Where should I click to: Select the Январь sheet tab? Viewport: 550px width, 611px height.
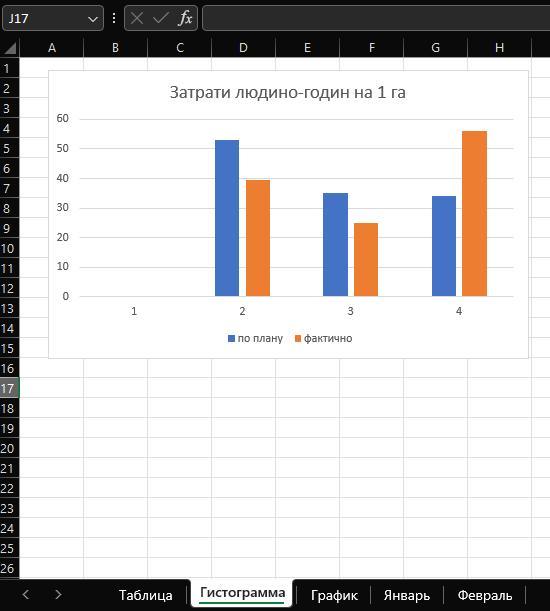(407, 595)
